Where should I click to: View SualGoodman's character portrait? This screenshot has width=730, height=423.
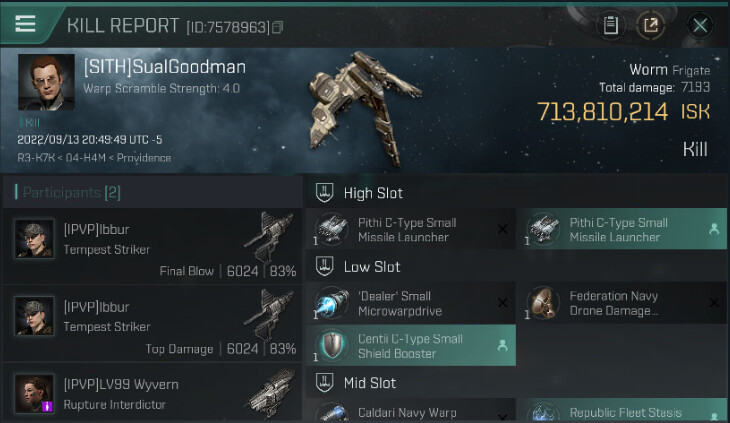point(46,82)
